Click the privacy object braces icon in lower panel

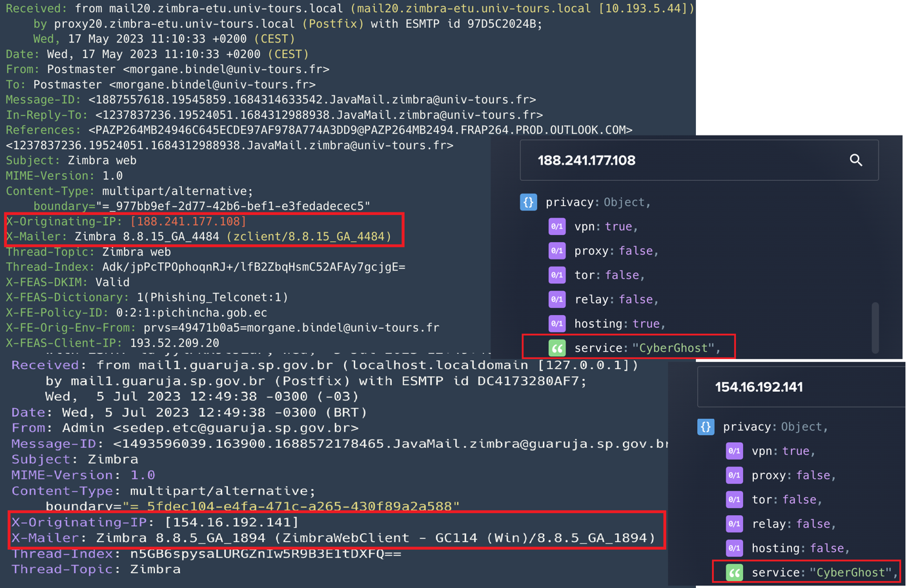coord(706,427)
